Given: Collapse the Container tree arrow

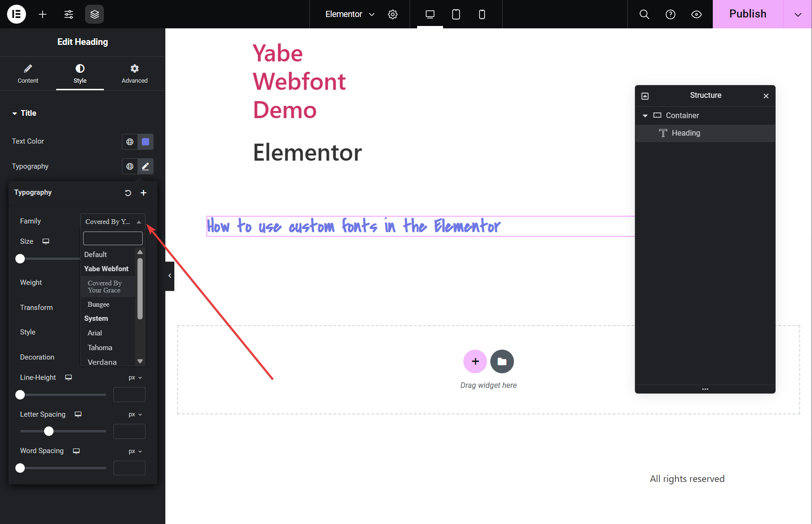Looking at the screenshot, I should (x=645, y=116).
